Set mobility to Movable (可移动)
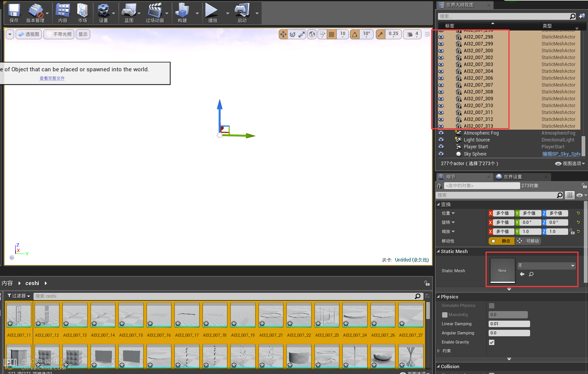This screenshot has height=374, width=588. [528, 241]
